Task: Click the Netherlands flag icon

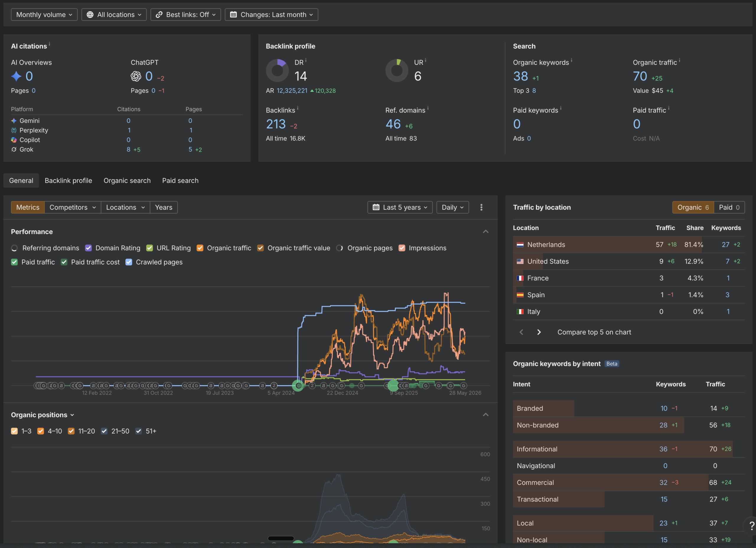Action: coord(520,245)
